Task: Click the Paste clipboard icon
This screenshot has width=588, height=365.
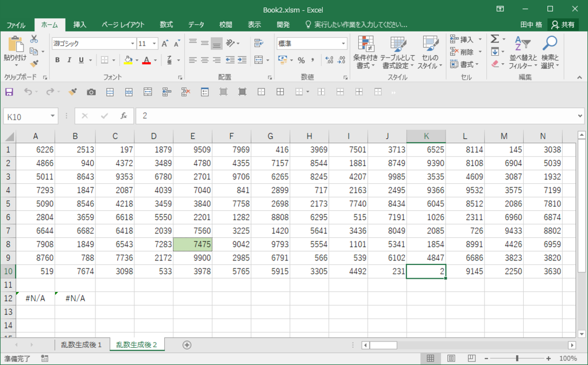Action: [15, 45]
